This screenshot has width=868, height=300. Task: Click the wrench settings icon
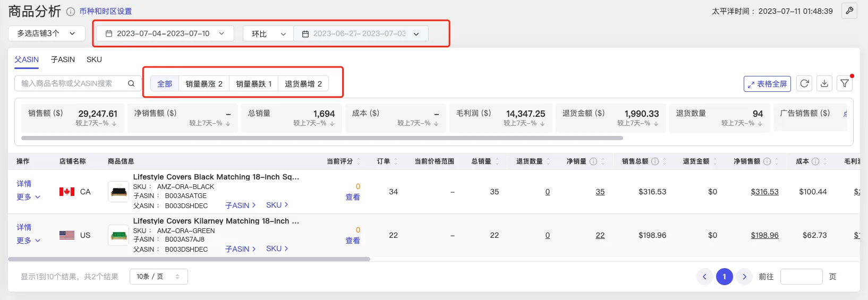point(849,11)
